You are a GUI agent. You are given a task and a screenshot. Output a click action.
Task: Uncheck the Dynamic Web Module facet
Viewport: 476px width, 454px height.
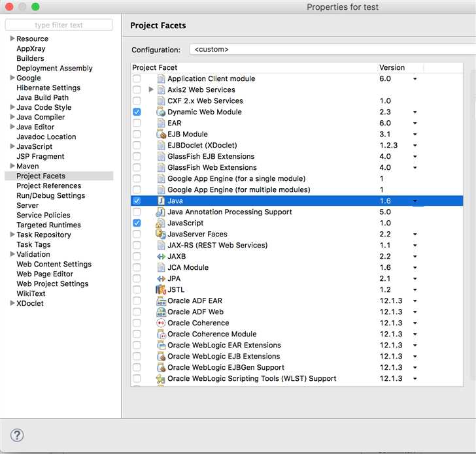point(137,112)
